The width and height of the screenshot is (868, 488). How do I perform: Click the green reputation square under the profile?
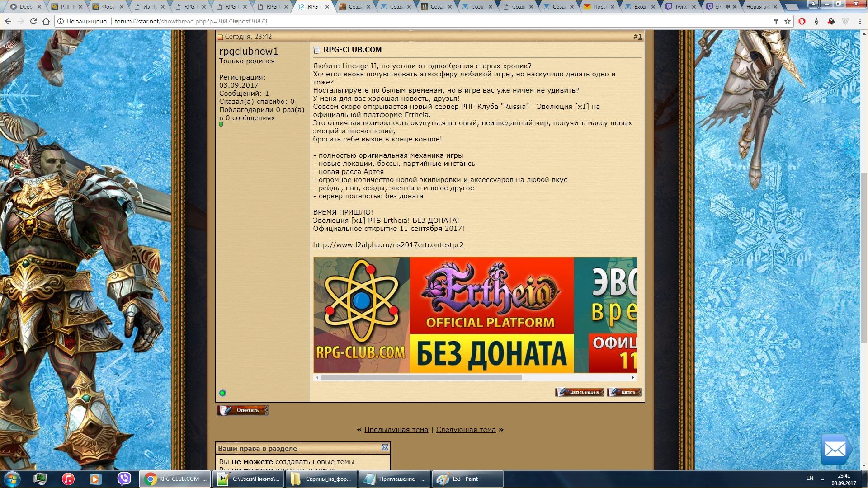point(221,124)
